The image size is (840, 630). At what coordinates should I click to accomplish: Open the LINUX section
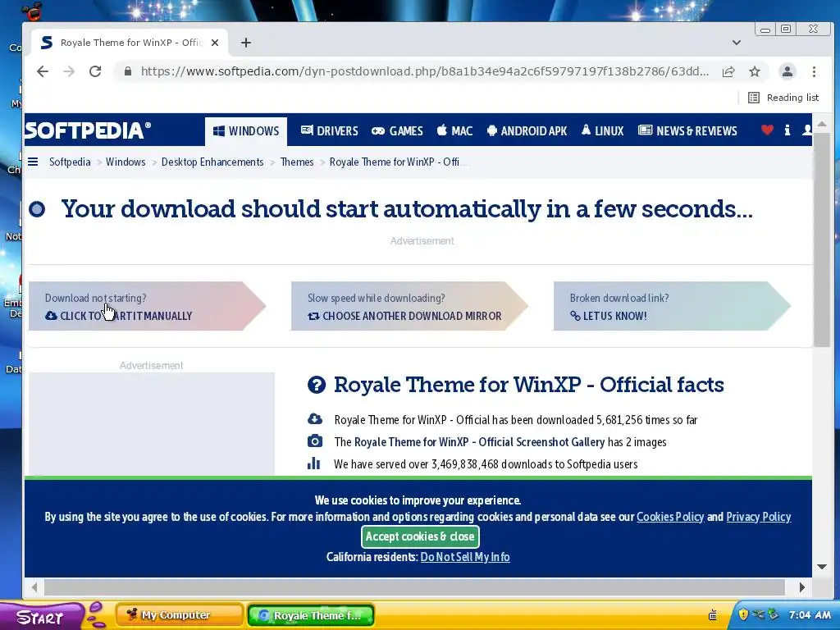click(603, 131)
